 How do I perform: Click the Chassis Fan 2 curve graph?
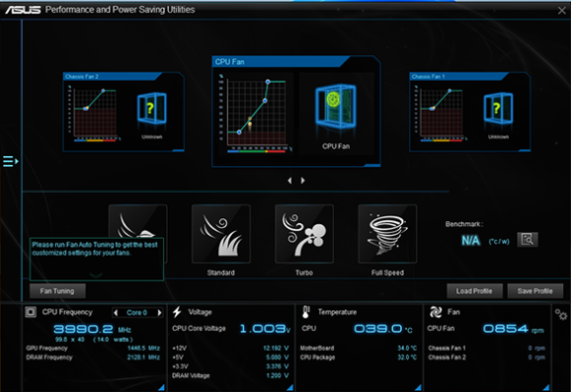(x=94, y=113)
